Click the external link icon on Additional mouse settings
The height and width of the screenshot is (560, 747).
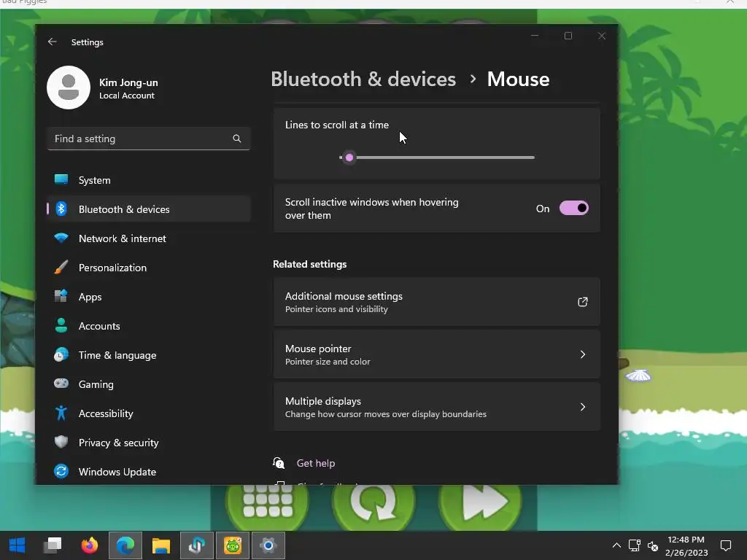pyautogui.click(x=582, y=302)
